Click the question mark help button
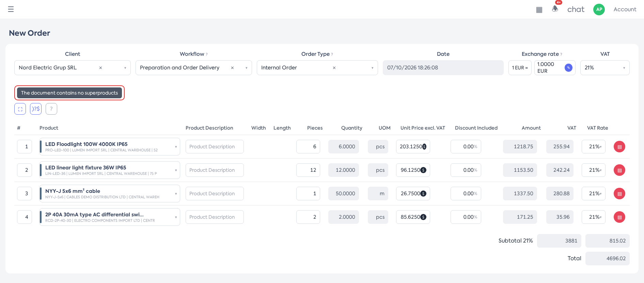This screenshot has width=644, height=283. [x=51, y=109]
